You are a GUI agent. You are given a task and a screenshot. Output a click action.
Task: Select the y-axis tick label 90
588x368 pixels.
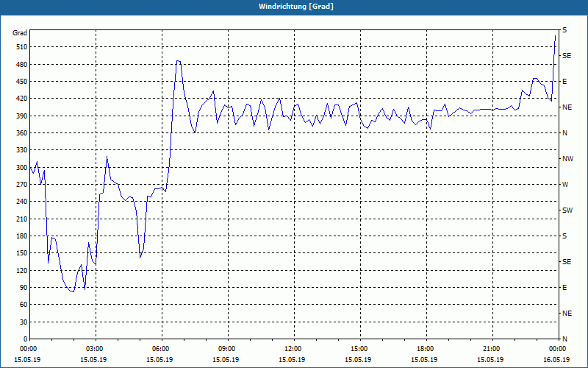tap(24, 287)
